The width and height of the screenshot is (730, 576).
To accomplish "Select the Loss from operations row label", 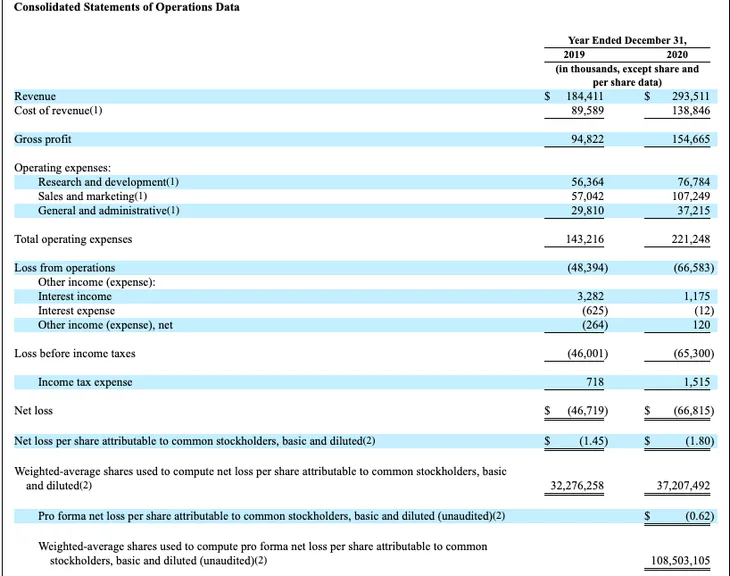I will pyautogui.click(x=65, y=268).
